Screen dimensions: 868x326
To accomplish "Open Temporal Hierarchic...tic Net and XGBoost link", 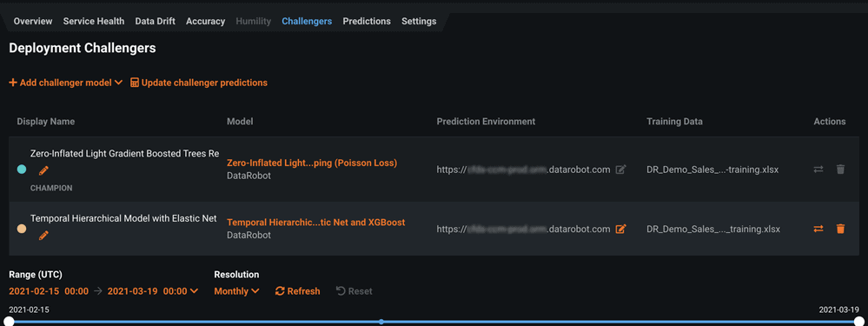I will pos(315,223).
